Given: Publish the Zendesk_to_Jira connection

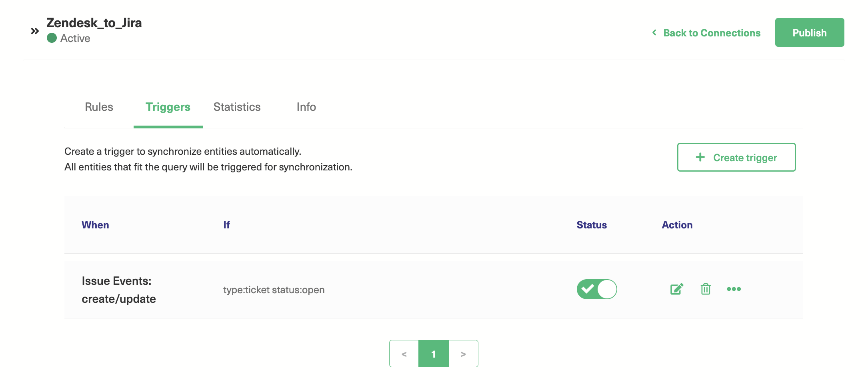Looking at the screenshot, I should pos(809,32).
